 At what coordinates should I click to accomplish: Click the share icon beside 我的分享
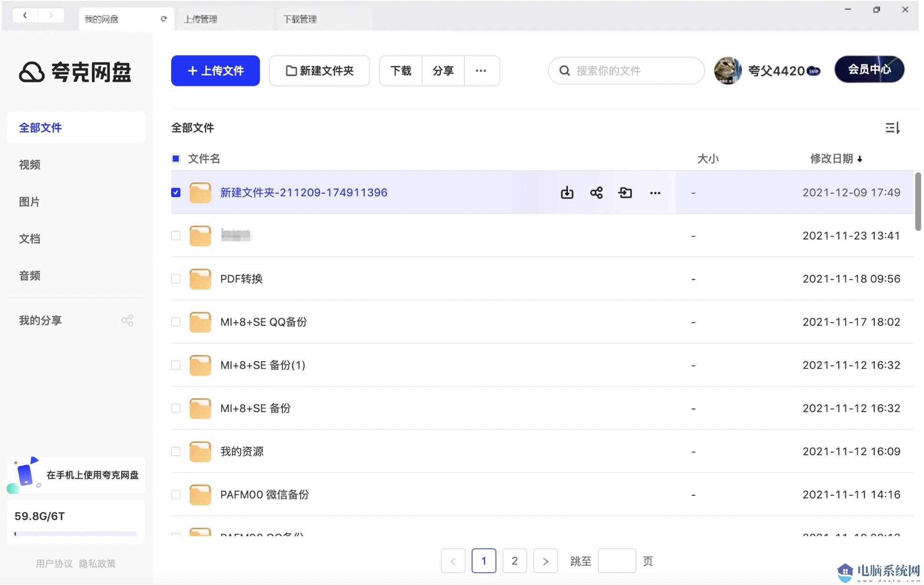pyautogui.click(x=127, y=321)
